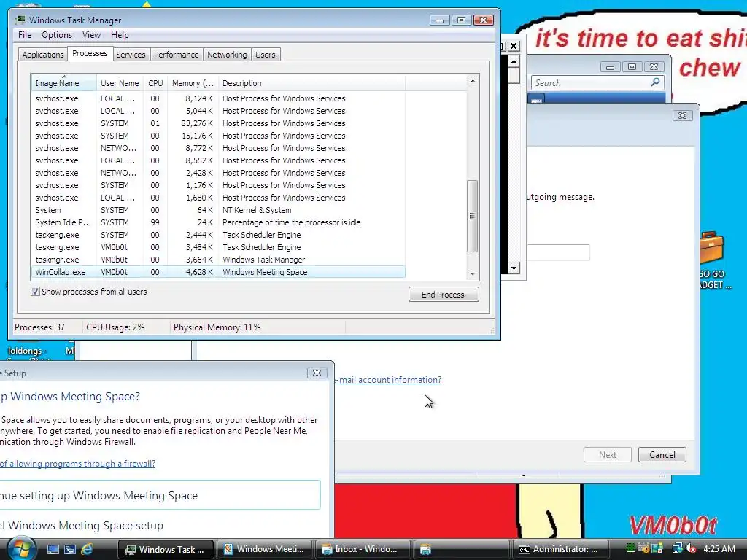Switch to the Networking tab
The width and height of the screenshot is (747, 560).
[x=227, y=55]
